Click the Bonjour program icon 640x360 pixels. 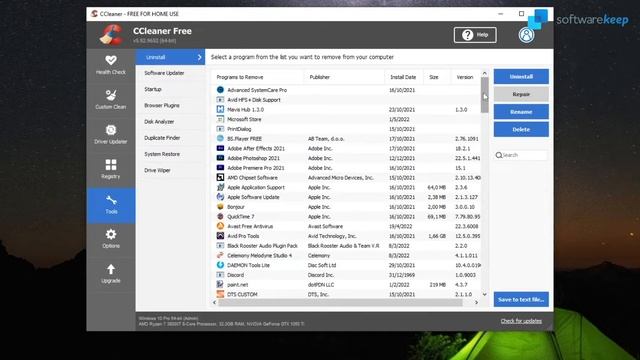point(220,207)
